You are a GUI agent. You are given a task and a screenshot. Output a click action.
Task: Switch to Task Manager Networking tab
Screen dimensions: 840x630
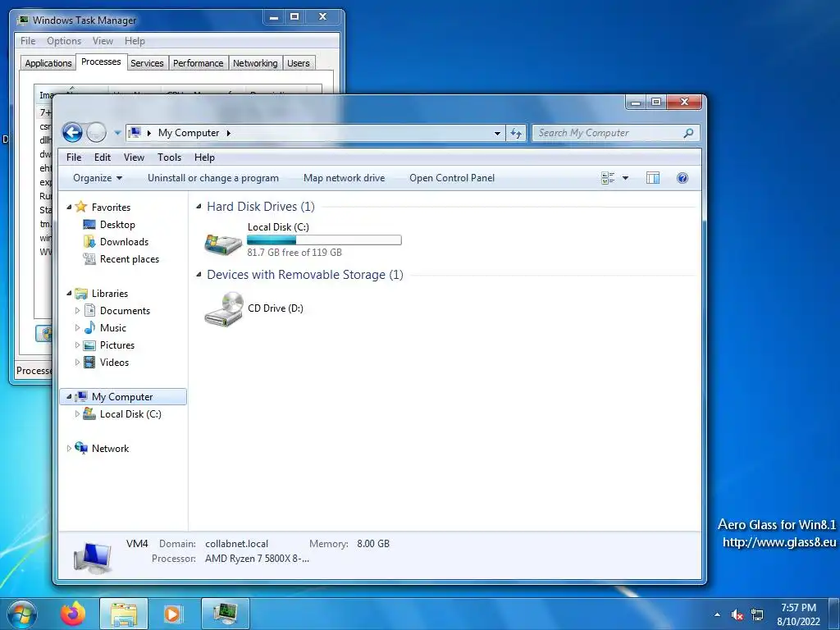[255, 63]
